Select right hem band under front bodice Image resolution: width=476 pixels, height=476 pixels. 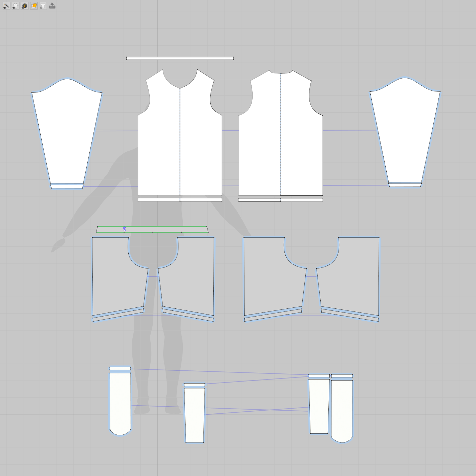(x=201, y=200)
